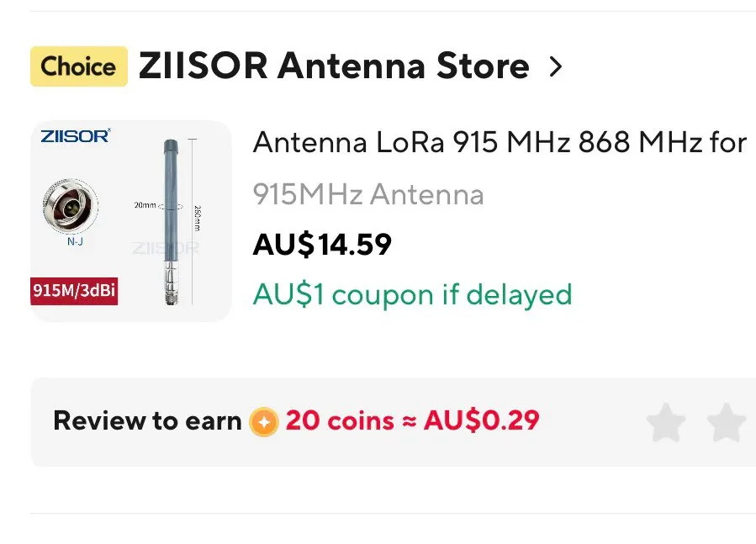The image size is (756, 544).
Task: Click 20 coins ≈ AU$0.29 reward text
Action: tap(413, 420)
